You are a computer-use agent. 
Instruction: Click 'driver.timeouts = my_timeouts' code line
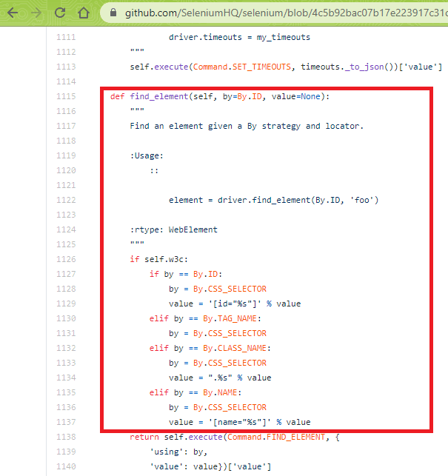pos(239,37)
